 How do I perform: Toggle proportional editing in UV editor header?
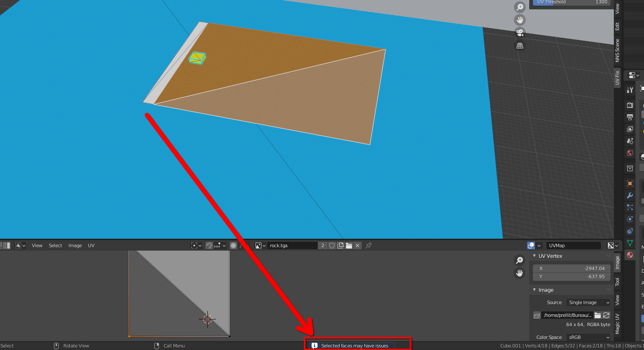[233, 246]
